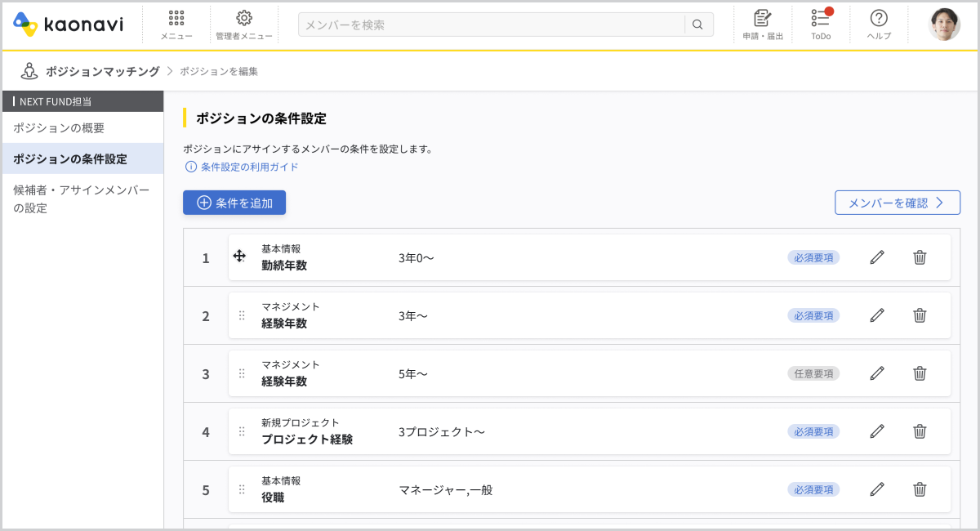
Task: Click the user profile avatar
Action: pos(944,25)
